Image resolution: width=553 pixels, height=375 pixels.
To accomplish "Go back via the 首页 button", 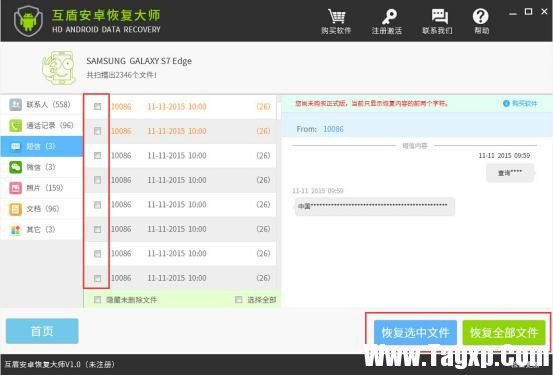I will pyautogui.click(x=42, y=331).
